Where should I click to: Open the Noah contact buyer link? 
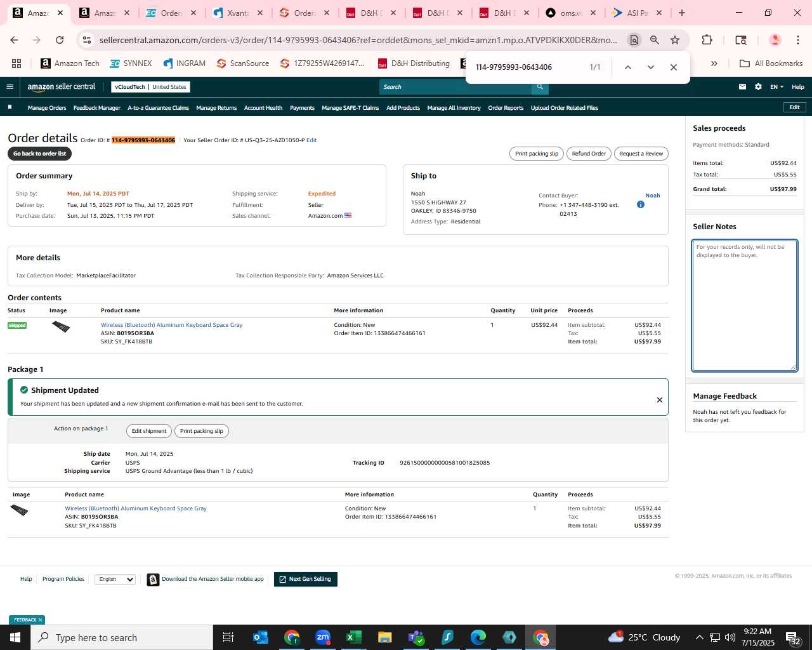coord(653,196)
